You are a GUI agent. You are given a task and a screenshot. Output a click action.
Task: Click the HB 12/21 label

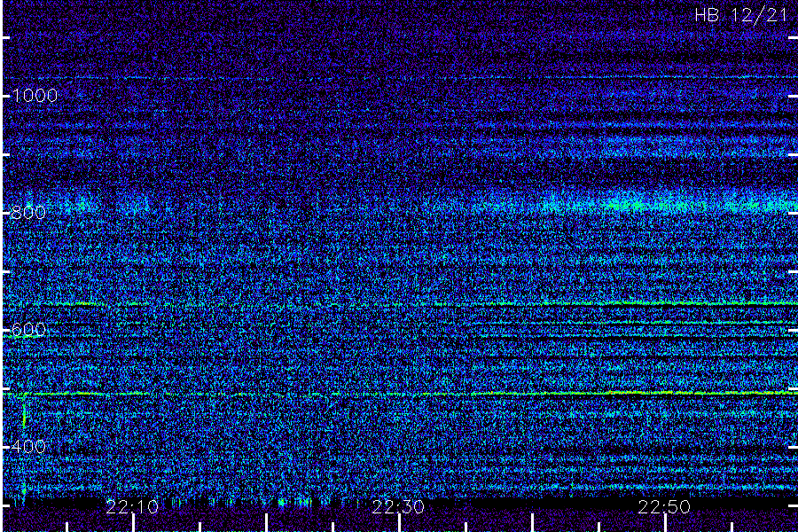tap(741, 15)
